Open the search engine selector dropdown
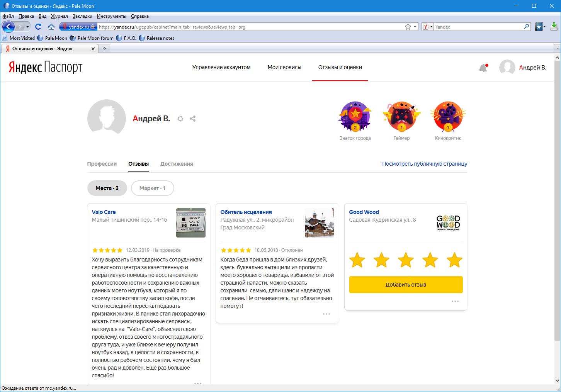Image resolution: width=561 pixels, height=392 pixels. [x=427, y=27]
